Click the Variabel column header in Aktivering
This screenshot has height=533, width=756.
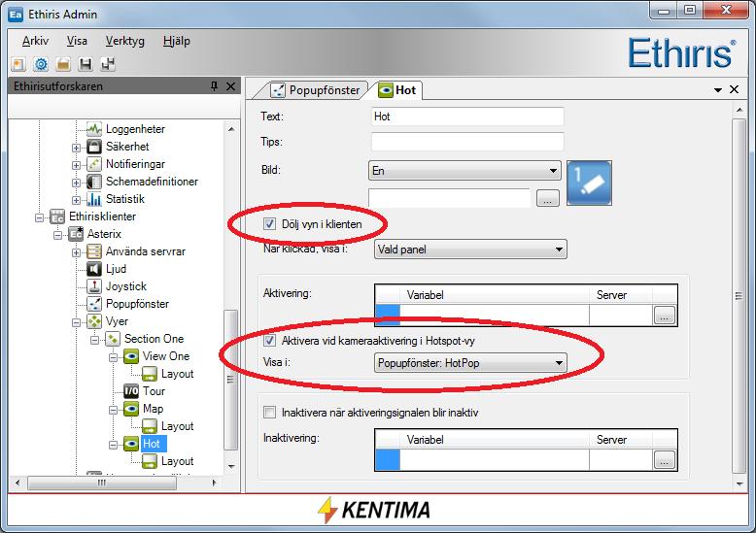click(x=495, y=295)
